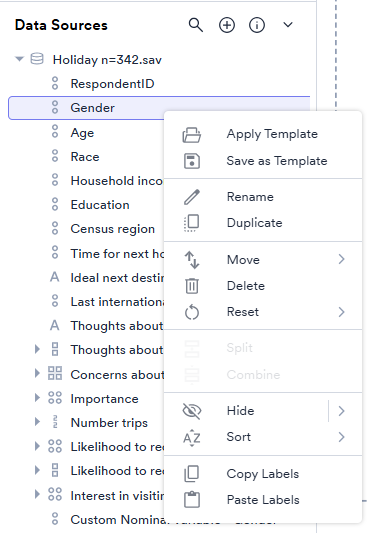
Task: Select the Holiday n=342.sav data file
Action: [107, 60]
